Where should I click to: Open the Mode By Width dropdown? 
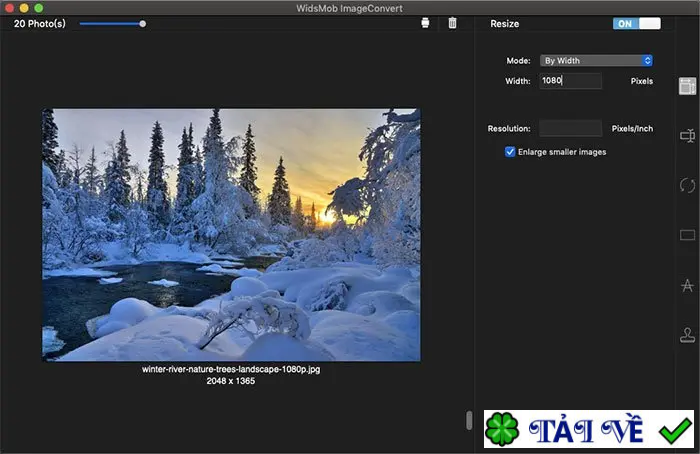pyautogui.click(x=597, y=61)
